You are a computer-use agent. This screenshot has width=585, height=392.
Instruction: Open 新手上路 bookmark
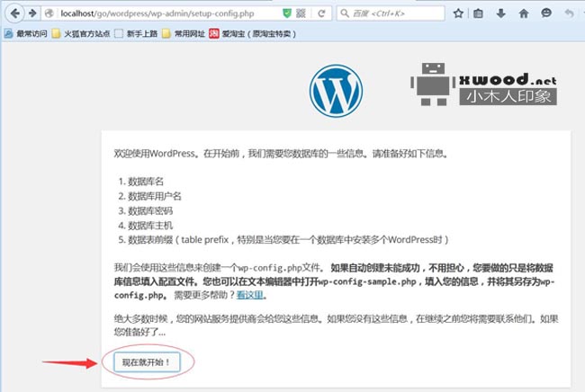[136, 34]
